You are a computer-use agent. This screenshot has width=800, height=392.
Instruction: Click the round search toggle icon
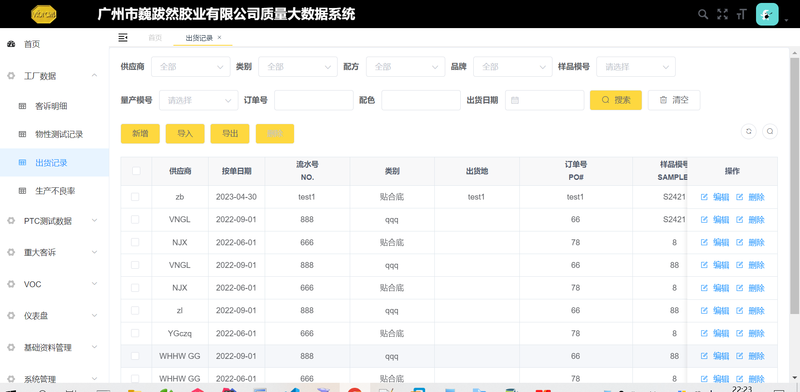(770, 131)
